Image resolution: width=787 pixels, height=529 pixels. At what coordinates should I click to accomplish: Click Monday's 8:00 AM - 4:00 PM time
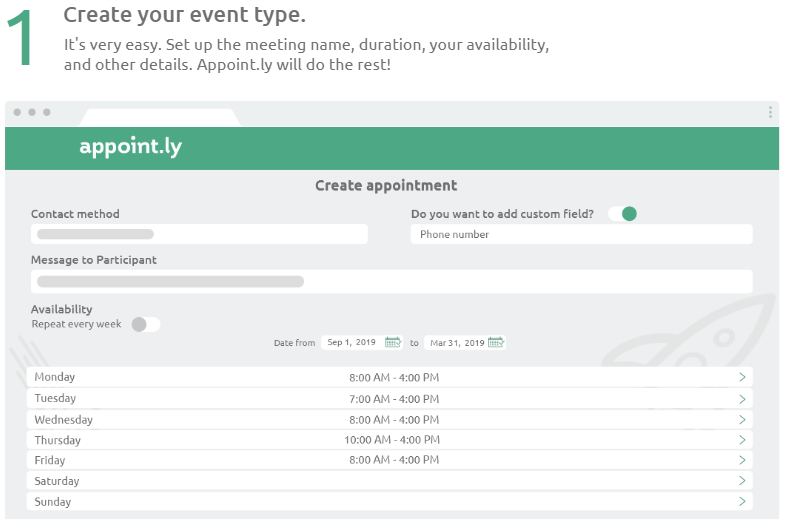[x=394, y=377]
